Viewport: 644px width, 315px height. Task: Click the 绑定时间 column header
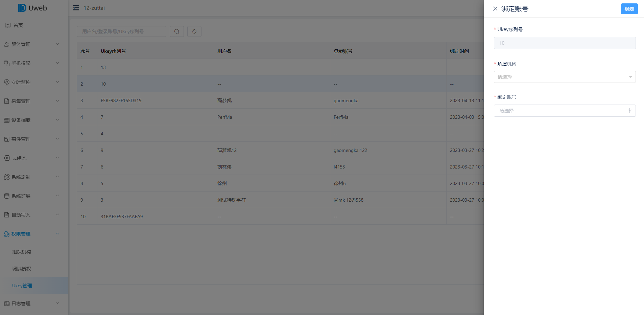tap(459, 51)
